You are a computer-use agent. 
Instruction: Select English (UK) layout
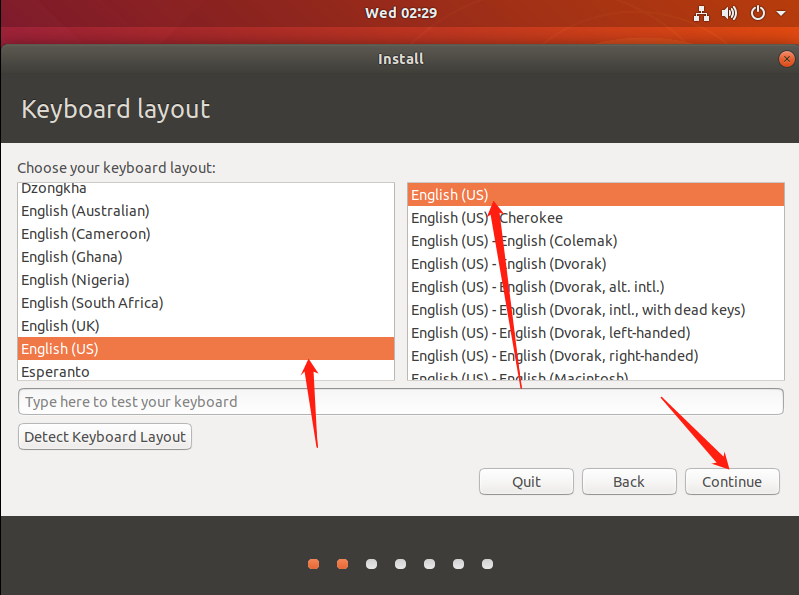(x=206, y=326)
